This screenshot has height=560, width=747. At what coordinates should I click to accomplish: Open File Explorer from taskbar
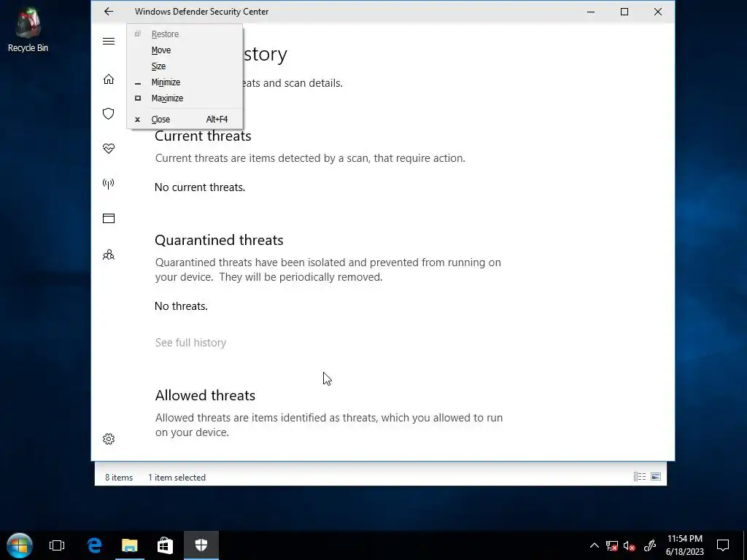click(x=130, y=545)
